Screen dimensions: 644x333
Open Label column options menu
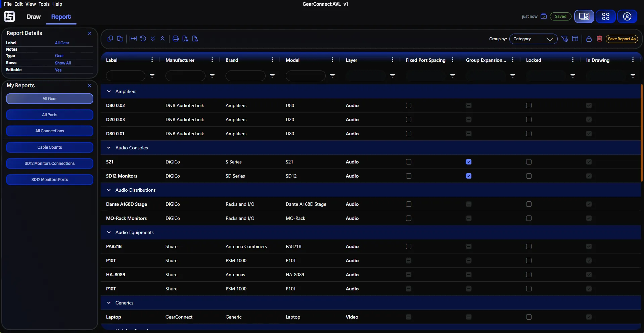[x=152, y=60]
